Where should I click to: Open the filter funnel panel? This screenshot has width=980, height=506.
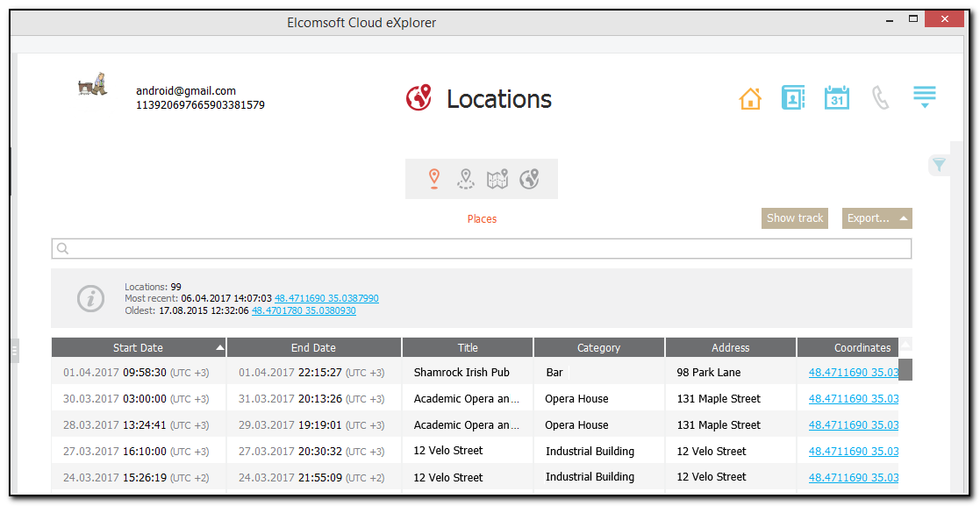pyautogui.click(x=939, y=165)
